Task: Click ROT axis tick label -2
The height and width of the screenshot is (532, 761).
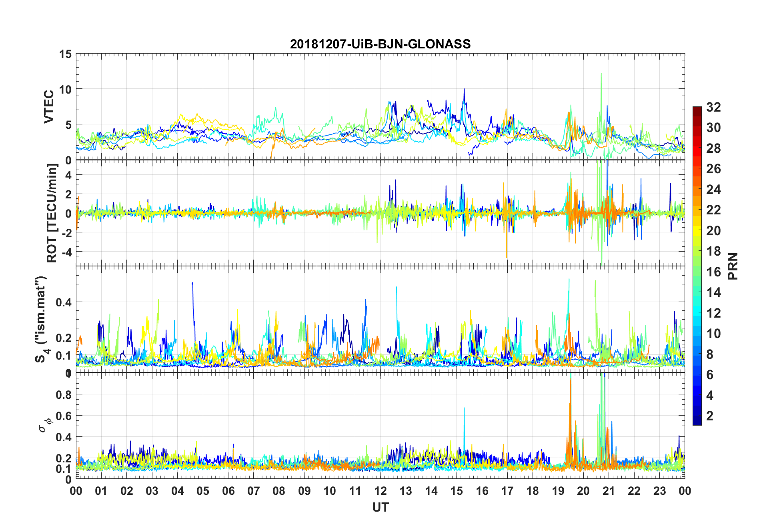Action: (x=66, y=233)
